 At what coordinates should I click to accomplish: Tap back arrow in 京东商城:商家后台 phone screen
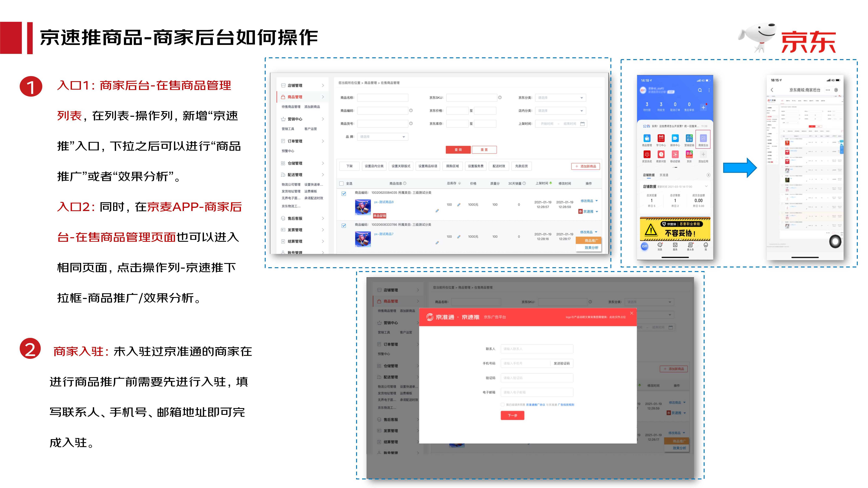[x=772, y=90]
